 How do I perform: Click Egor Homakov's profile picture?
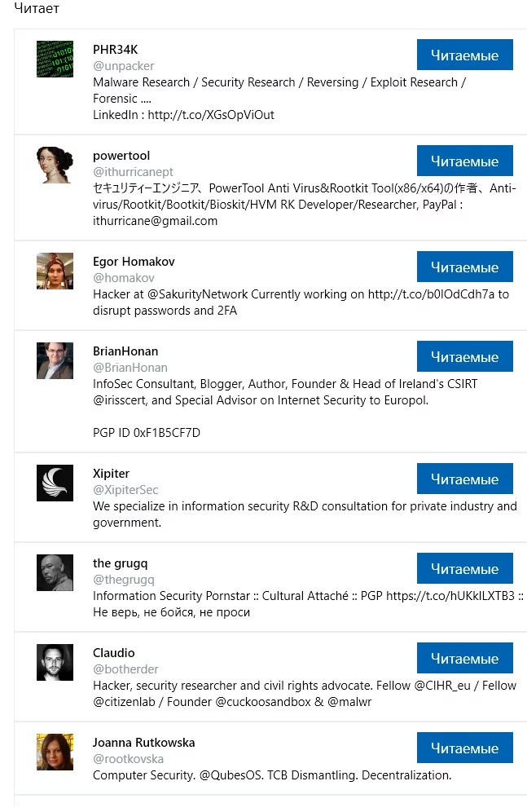tap(55, 271)
